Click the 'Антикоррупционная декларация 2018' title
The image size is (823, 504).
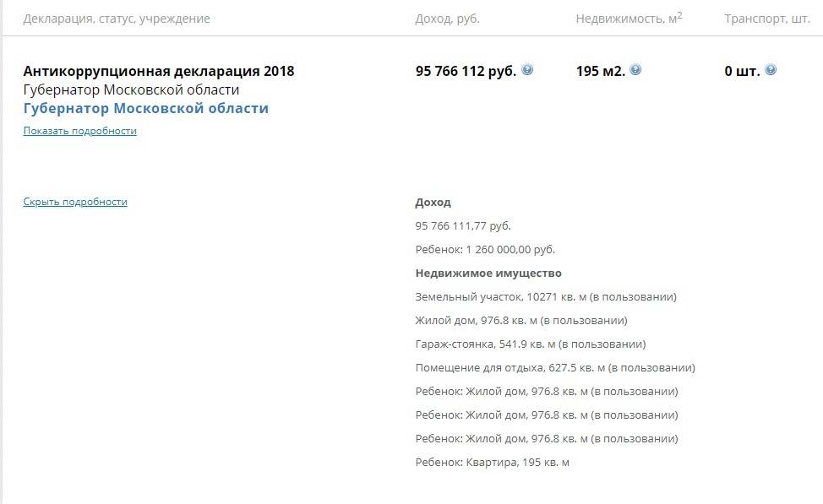click(x=159, y=71)
